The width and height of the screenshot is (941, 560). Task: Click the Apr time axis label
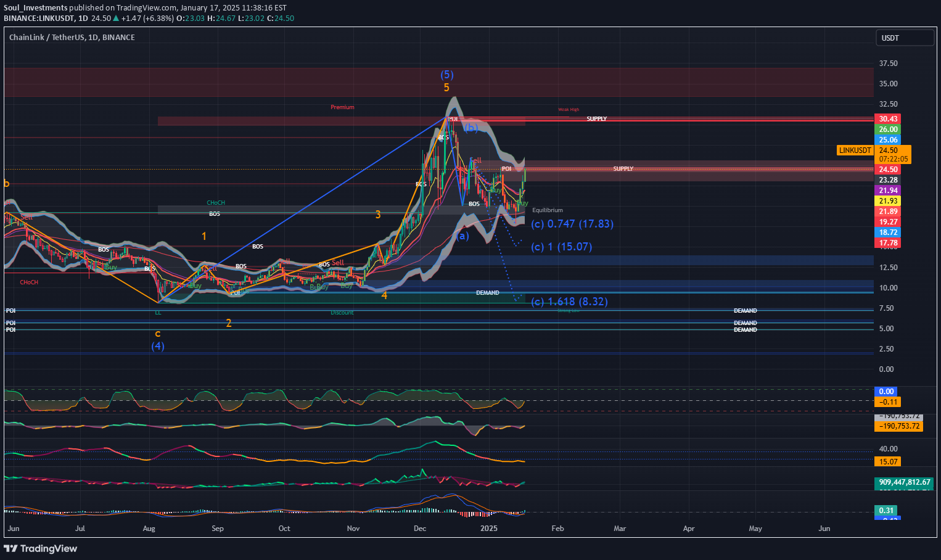point(689,529)
